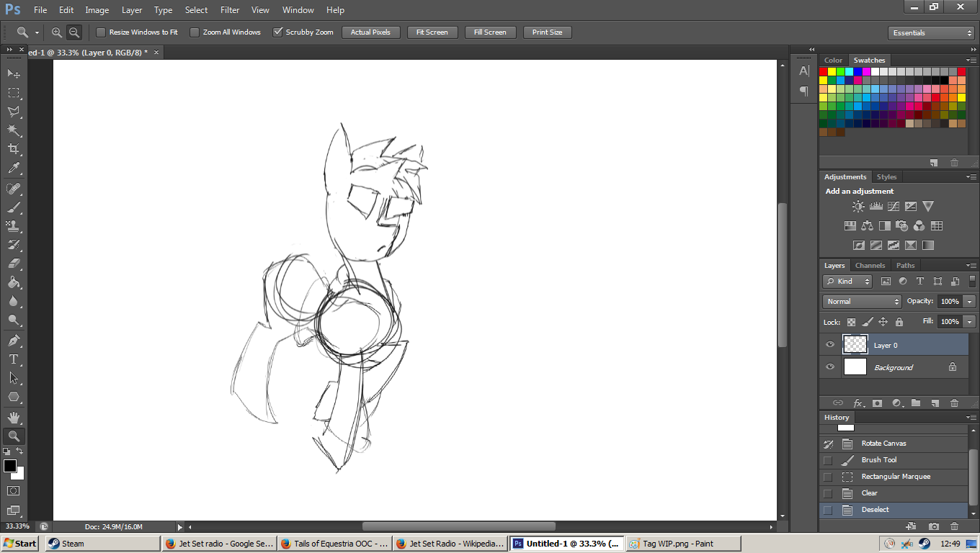This screenshot has width=980, height=553.
Task: Switch to the Channels tab
Action: point(870,266)
